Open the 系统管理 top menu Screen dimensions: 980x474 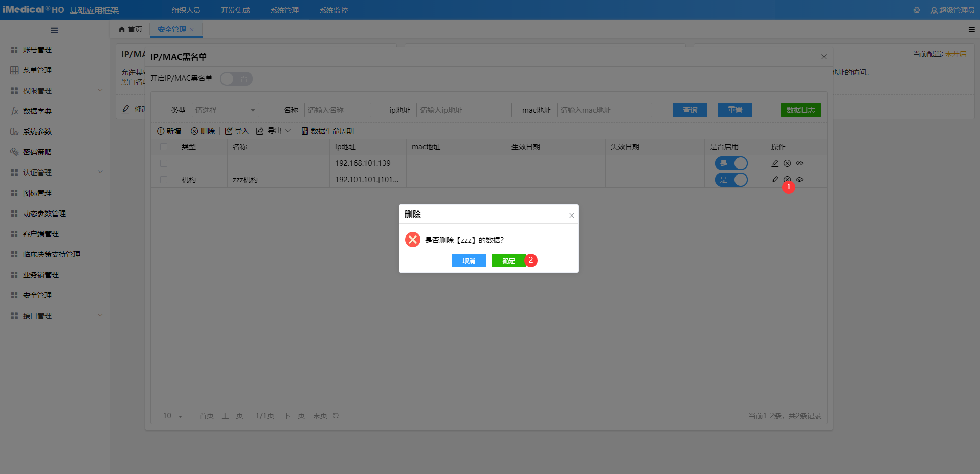coord(284,10)
